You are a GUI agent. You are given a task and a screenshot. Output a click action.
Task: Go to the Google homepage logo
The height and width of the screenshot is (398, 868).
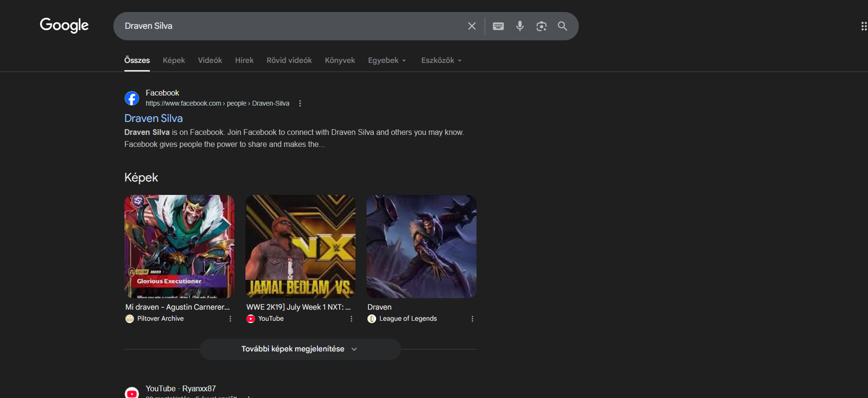[64, 25]
